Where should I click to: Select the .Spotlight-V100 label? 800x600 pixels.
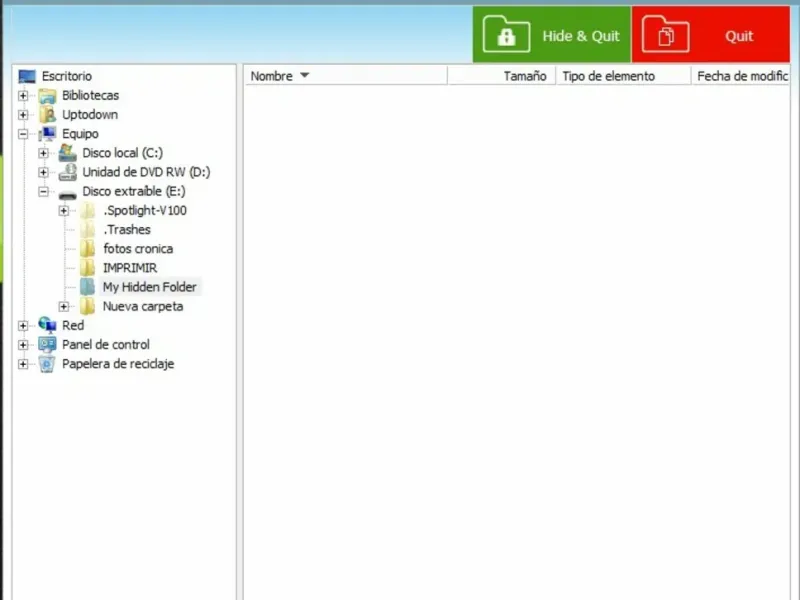point(144,210)
